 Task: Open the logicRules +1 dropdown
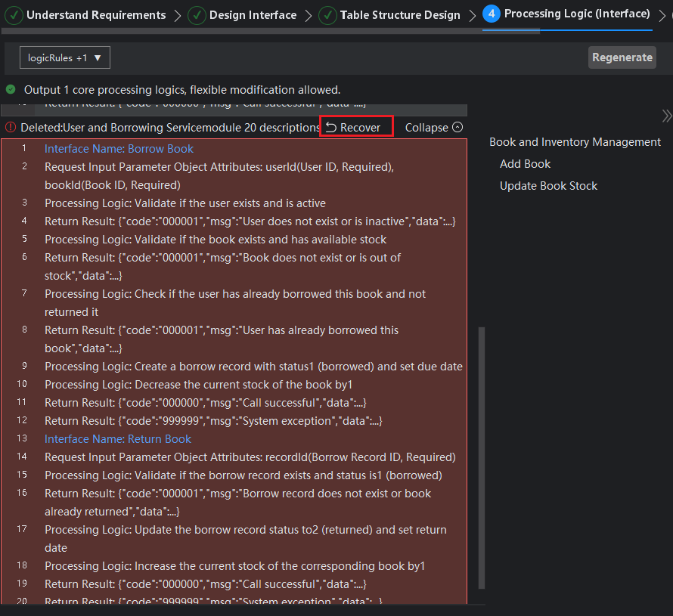65,57
